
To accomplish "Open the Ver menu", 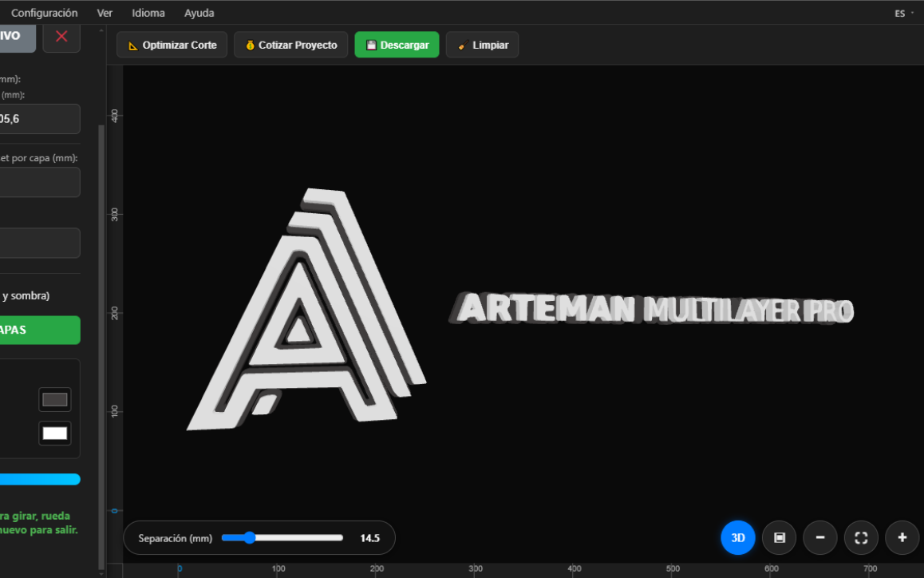I will [105, 13].
